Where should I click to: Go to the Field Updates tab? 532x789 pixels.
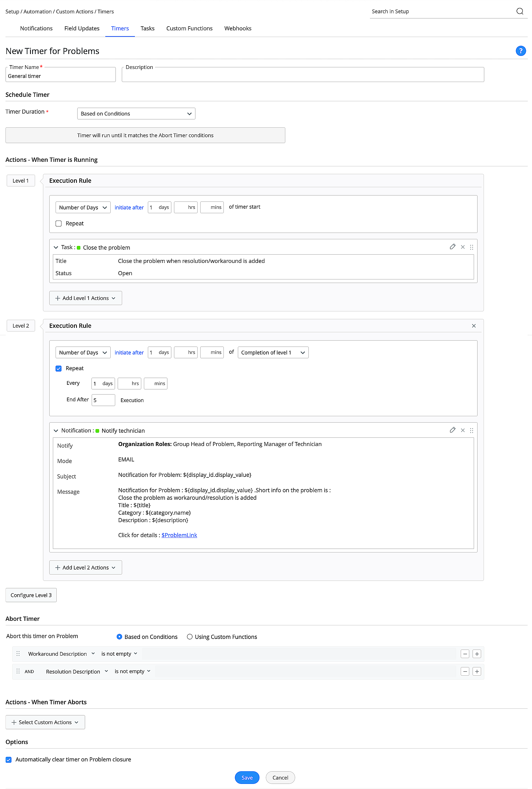[82, 28]
